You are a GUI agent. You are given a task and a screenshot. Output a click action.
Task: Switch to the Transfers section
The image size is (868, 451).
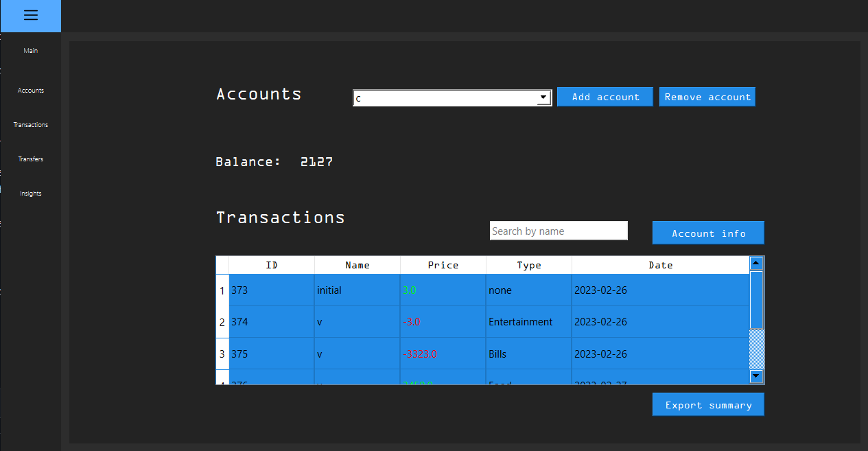coord(30,159)
